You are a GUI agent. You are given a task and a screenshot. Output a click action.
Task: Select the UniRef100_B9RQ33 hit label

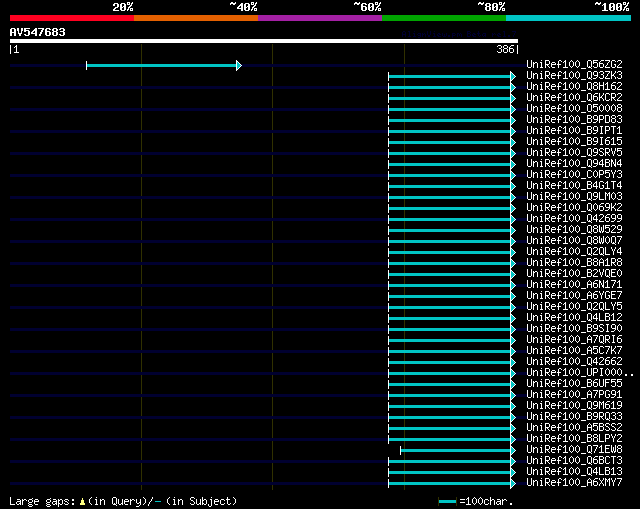point(574,417)
